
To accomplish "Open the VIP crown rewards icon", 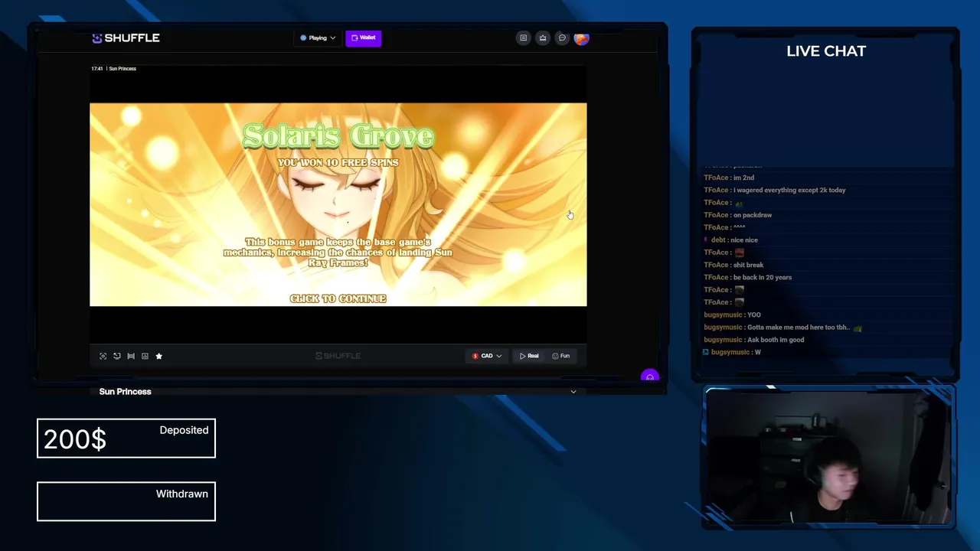I will click(x=543, y=37).
